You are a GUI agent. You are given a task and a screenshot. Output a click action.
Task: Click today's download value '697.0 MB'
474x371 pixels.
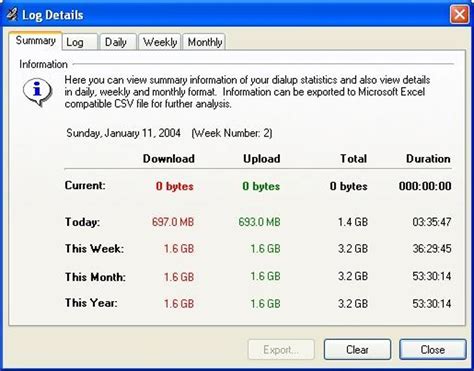point(173,222)
